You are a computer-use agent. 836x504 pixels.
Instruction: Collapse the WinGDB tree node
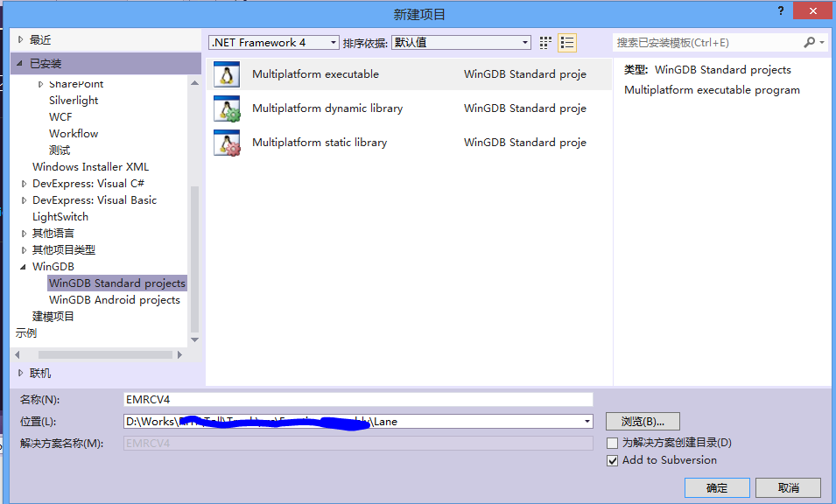pyautogui.click(x=23, y=267)
